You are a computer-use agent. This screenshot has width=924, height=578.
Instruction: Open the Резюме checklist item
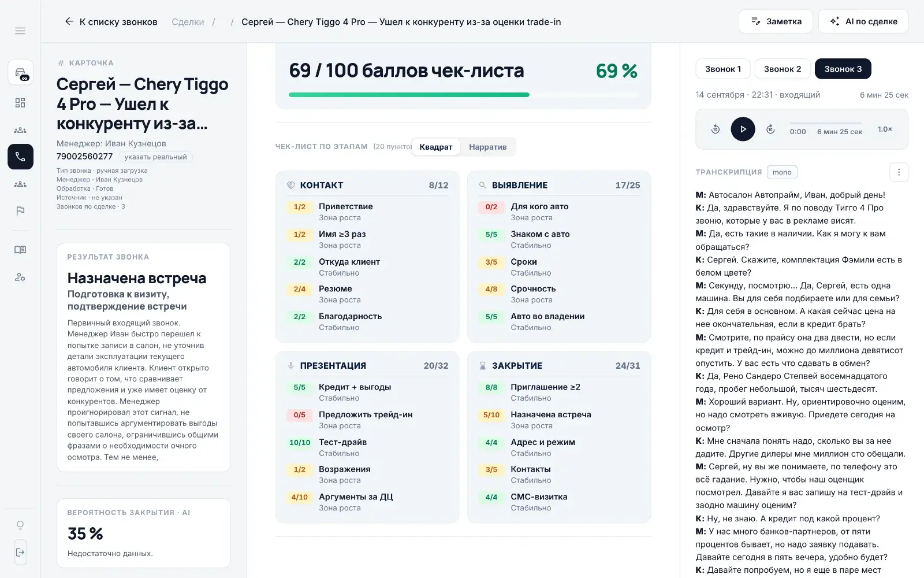pyautogui.click(x=367, y=294)
